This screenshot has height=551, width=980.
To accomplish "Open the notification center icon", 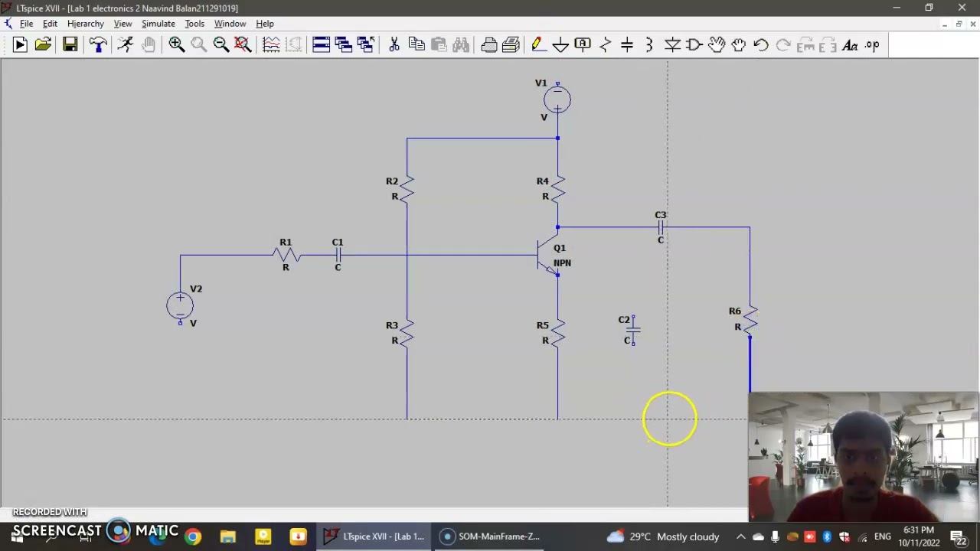I will 959,536.
